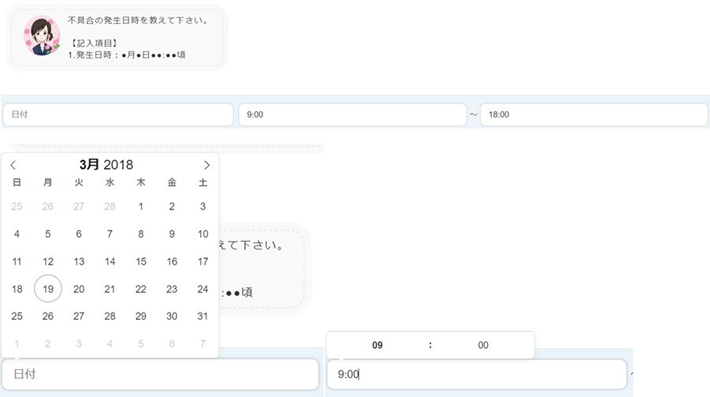This screenshot has width=710, height=397.
Task: Go to previous month in calendar
Action: (x=13, y=165)
